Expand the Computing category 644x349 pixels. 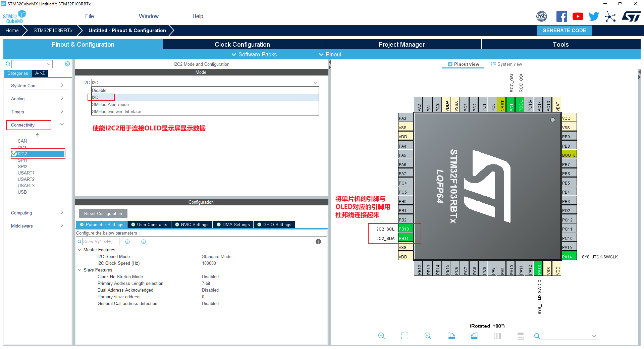point(37,213)
